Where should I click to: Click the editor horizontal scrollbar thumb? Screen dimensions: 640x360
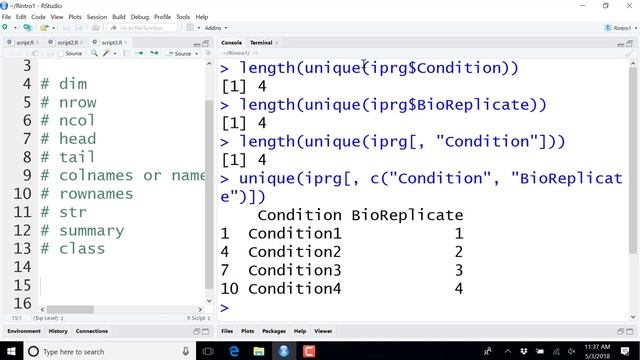click(x=70, y=309)
